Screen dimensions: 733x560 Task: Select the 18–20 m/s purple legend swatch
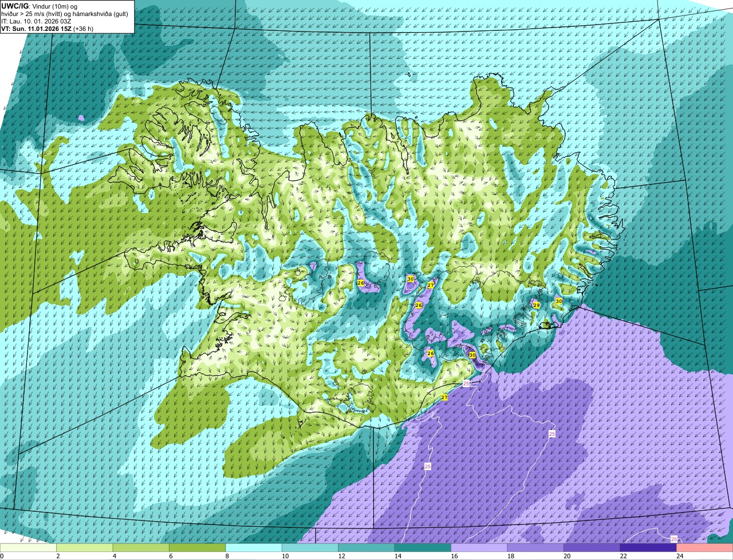pos(536,548)
